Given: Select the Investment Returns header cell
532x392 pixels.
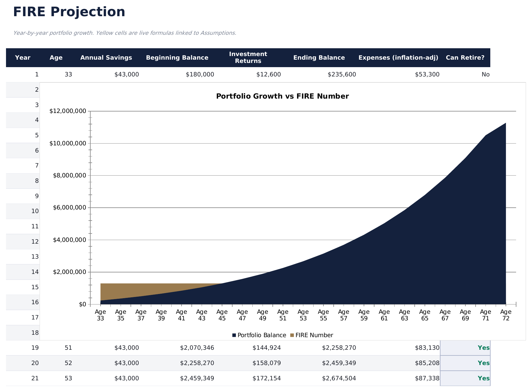Looking at the screenshot, I should point(248,58).
